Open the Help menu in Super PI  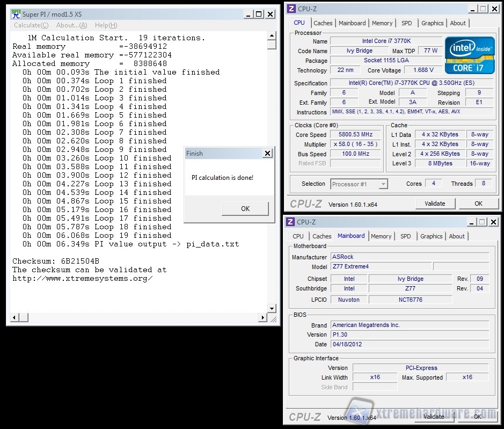[x=105, y=25]
